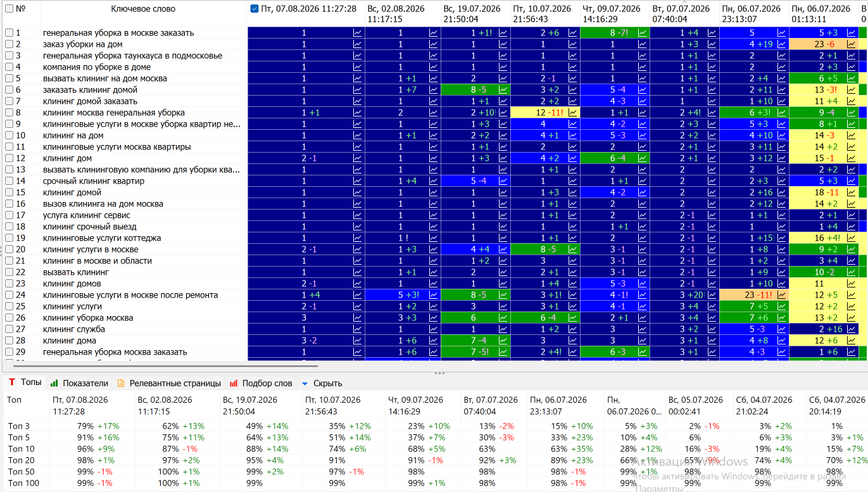
Task: Open the chart icon for row 24 on 02.08.2026
Action: [434, 295]
